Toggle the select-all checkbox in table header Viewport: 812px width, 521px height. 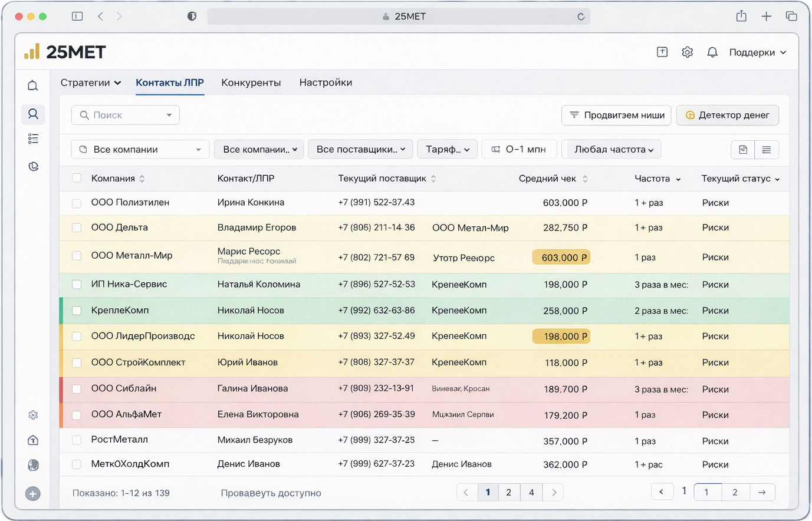77,178
